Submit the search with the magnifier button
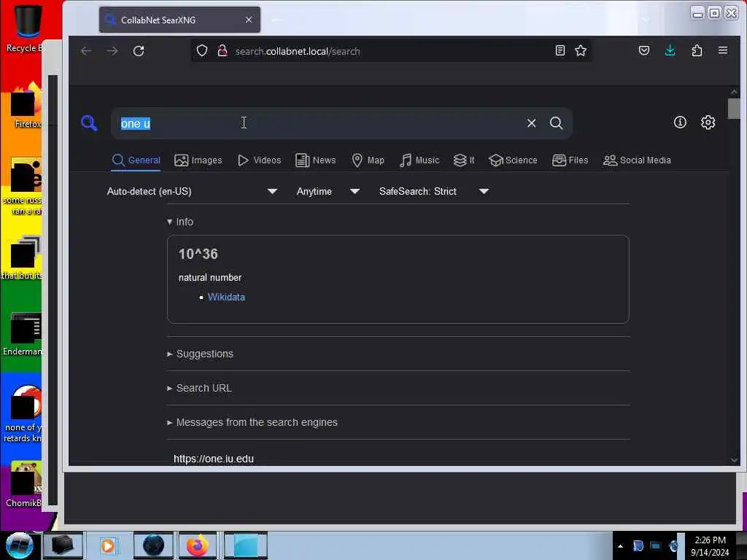Image resolution: width=747 pixels, height=560 pixels. pyautogui.click(x=556, y=123)
